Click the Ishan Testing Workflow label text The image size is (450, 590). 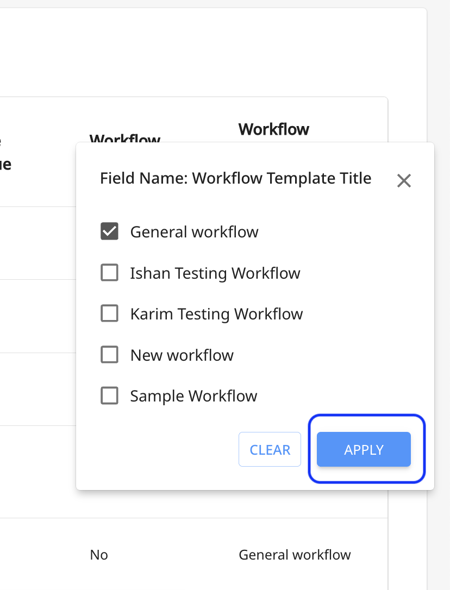pyautogui.click(x=215, y=273)
